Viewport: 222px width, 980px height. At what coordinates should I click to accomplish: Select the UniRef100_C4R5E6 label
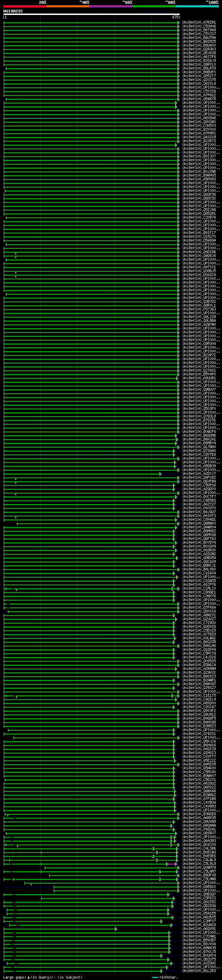click(199, 500)
